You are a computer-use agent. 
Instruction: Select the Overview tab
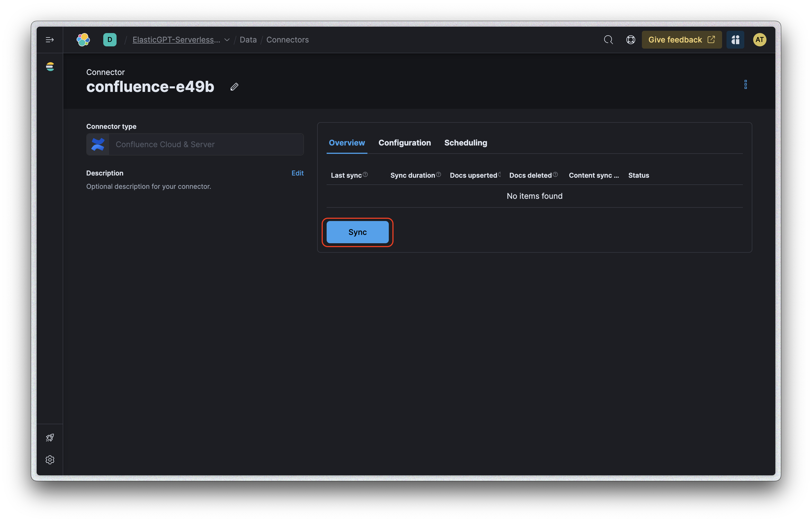[347, 143]
